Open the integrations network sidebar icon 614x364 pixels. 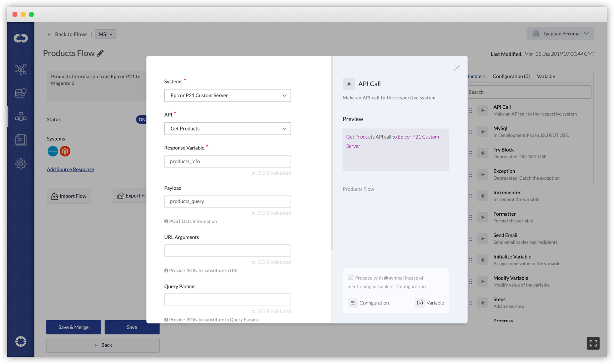21,69
